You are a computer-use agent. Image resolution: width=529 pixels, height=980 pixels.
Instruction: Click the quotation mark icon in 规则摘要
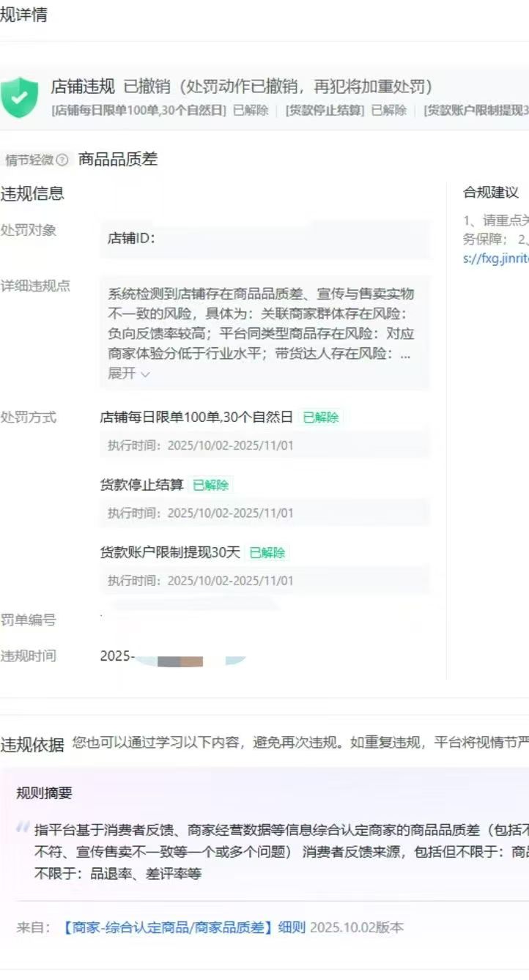pos(23,828)
